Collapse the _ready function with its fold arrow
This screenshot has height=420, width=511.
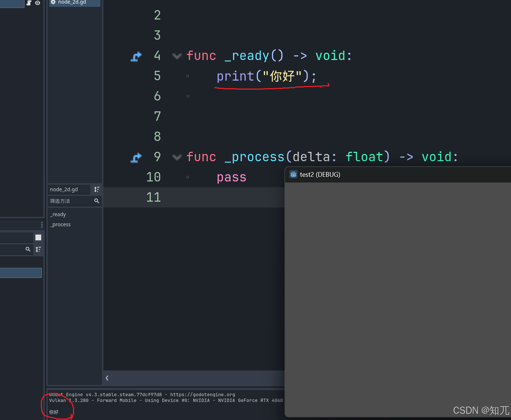(177, 56)
